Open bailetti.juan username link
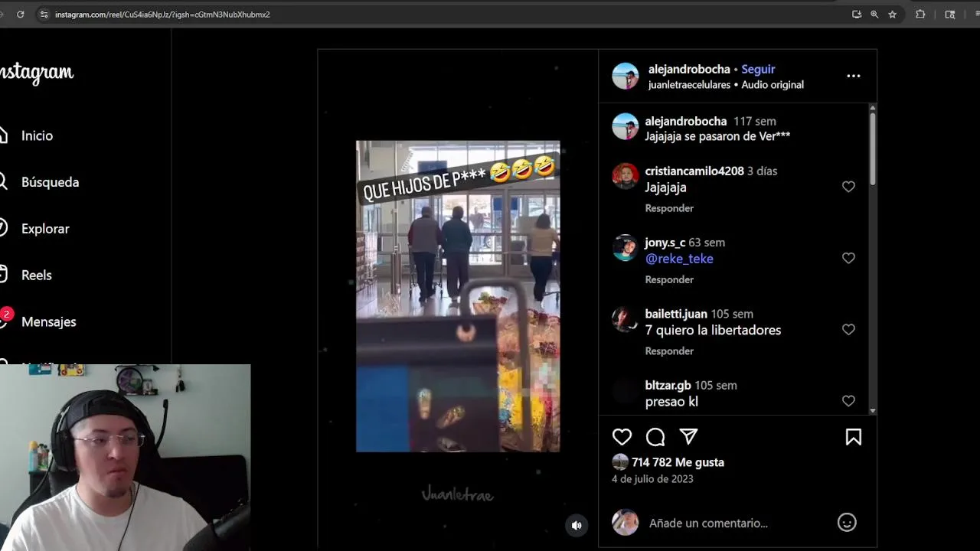 click(x=676, y=314)
